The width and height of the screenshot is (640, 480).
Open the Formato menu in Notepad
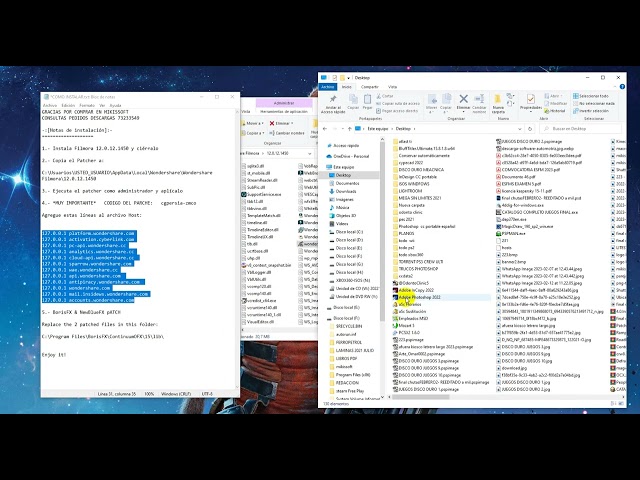[x=87, y=105]
